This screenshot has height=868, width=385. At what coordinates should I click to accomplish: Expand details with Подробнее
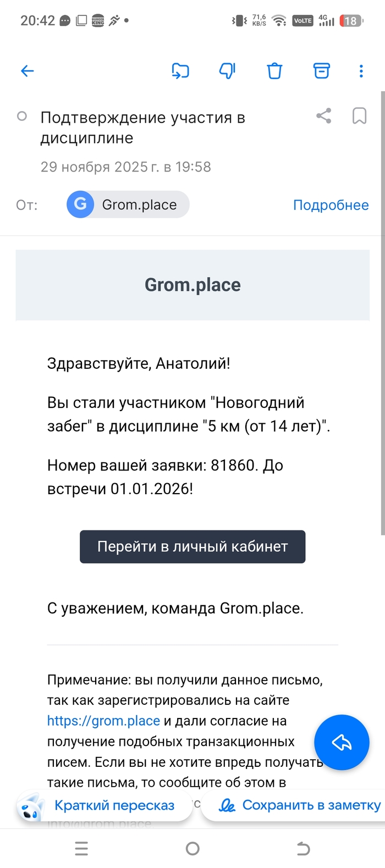[331, 205]
